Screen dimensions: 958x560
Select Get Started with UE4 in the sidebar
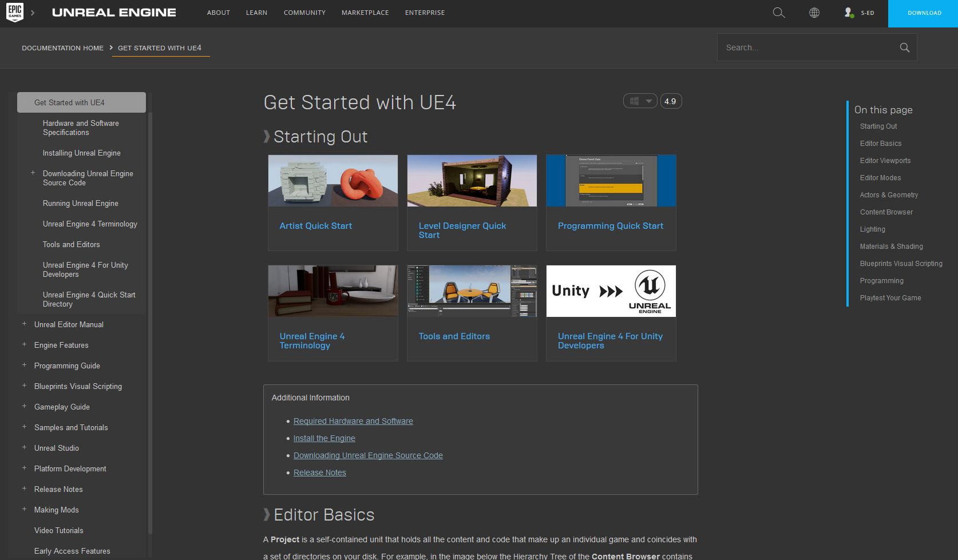[x=69, y=102]
